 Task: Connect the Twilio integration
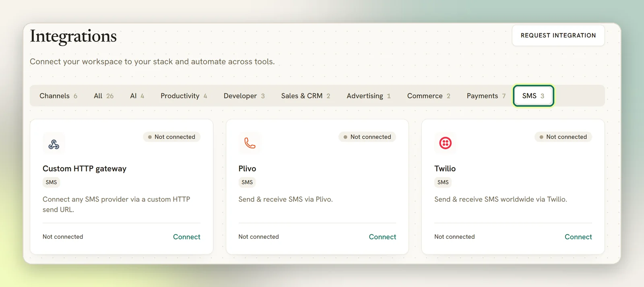tap(578, 237)
